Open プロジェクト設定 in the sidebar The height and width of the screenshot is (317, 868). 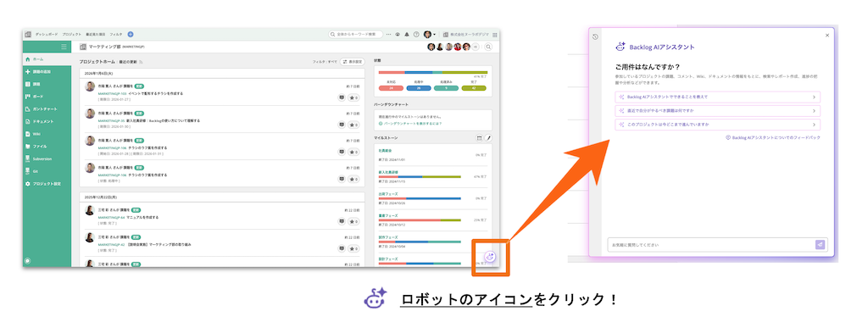47,184
